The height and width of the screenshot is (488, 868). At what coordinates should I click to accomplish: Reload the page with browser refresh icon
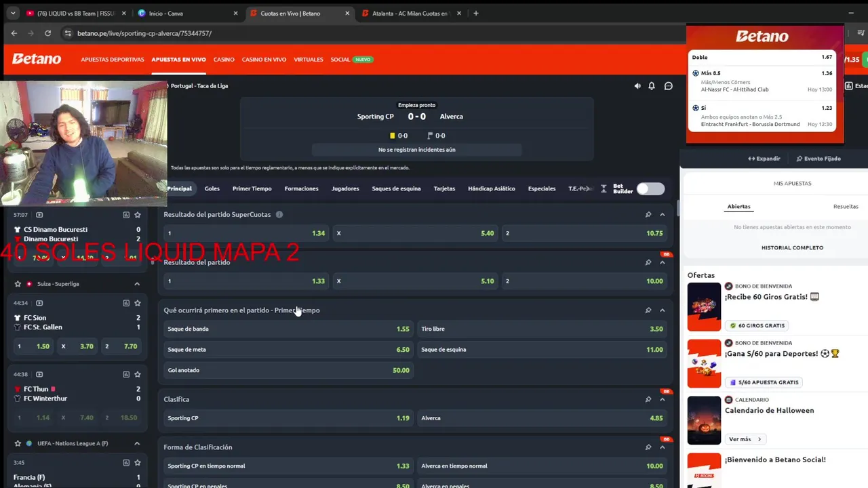click(x=47, y=33)
